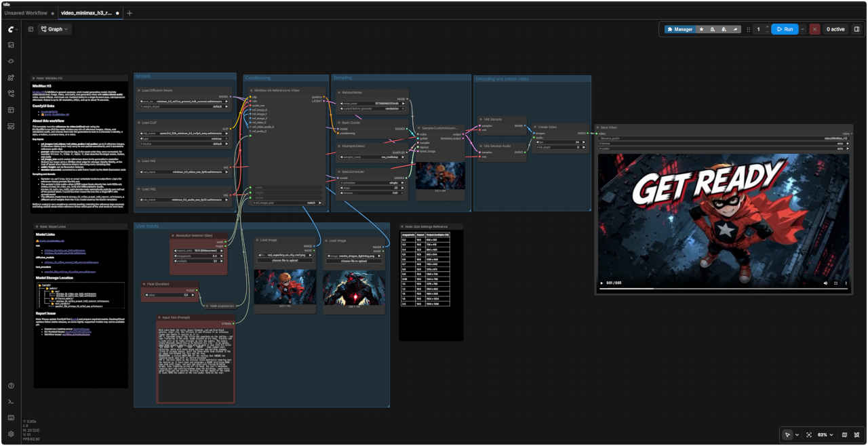This screenshot has width=868, height=446.
Task: Toggle the sidebar panel icon beside Graph
Action: (31, 29)
